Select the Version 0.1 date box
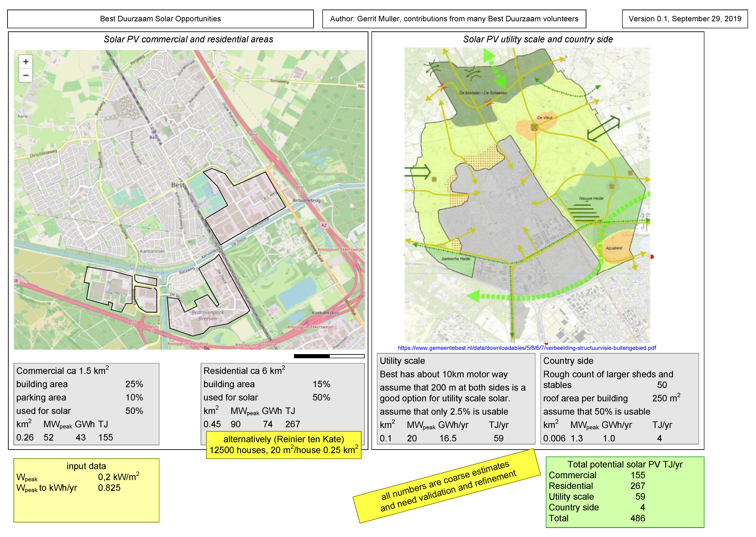This screenshot has height=537, width=756. (x=685, y=19)
